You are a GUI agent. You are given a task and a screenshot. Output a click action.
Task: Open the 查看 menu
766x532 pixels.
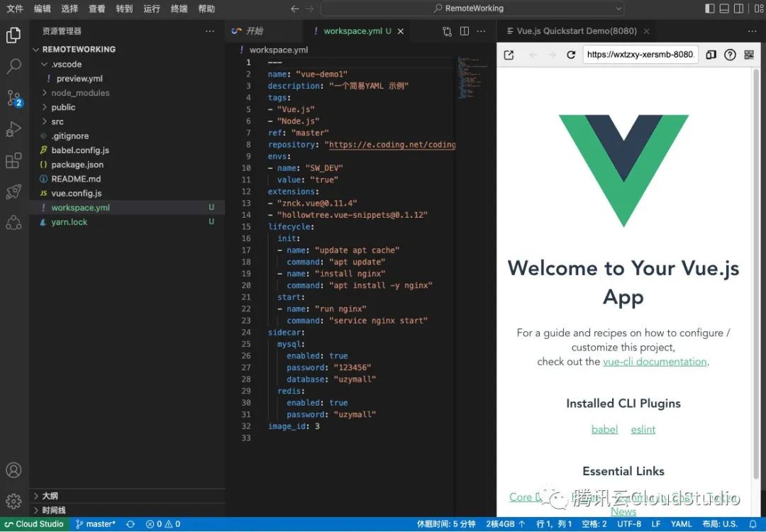pyautogui.click(x=96, y=9)
